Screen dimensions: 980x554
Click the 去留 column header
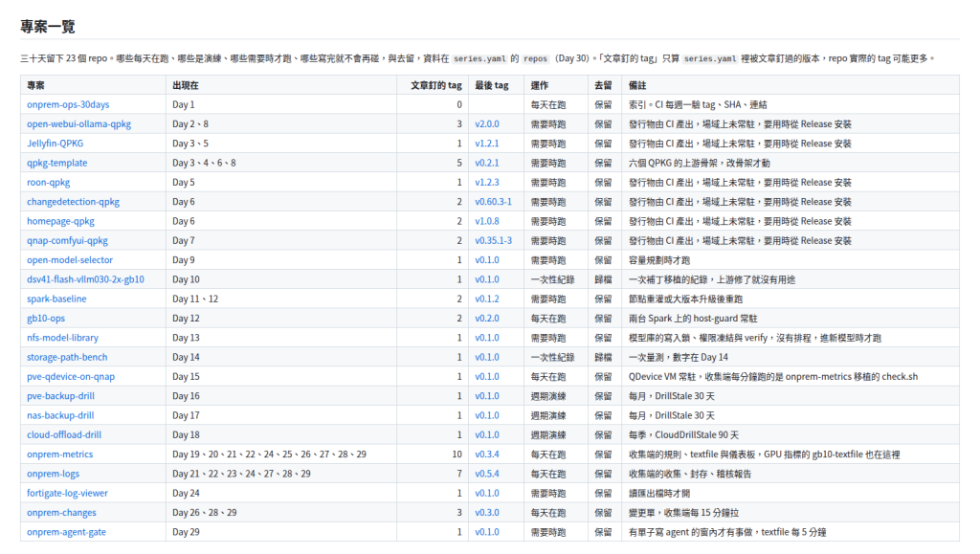click(x=603, y=85)
